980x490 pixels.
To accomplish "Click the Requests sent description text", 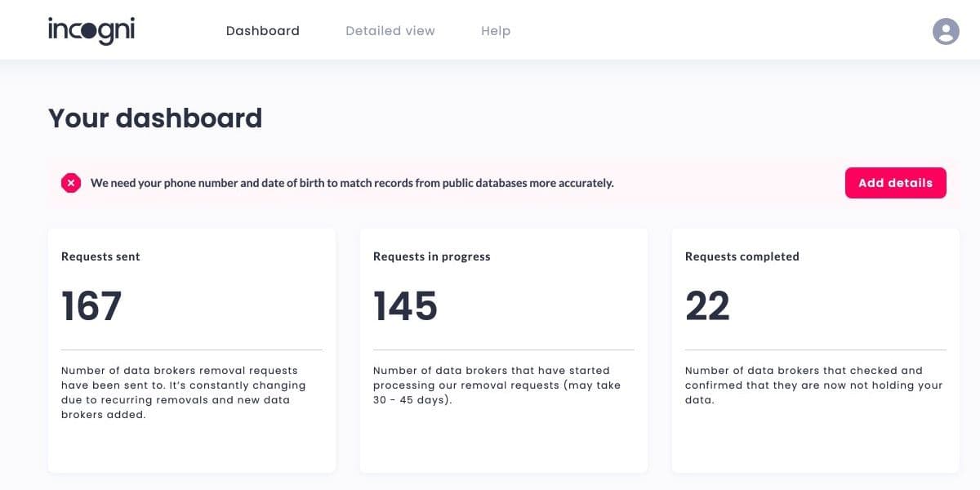I will [183, 392].
